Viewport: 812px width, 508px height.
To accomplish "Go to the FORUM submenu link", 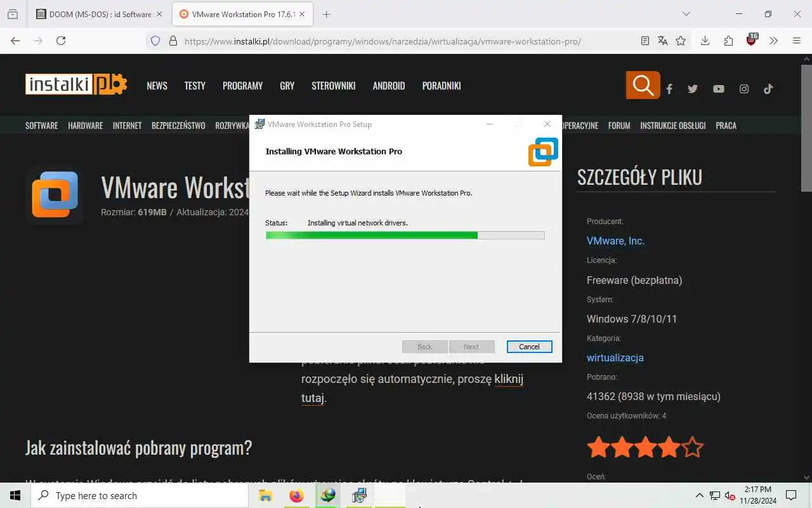I will [619, 126].
